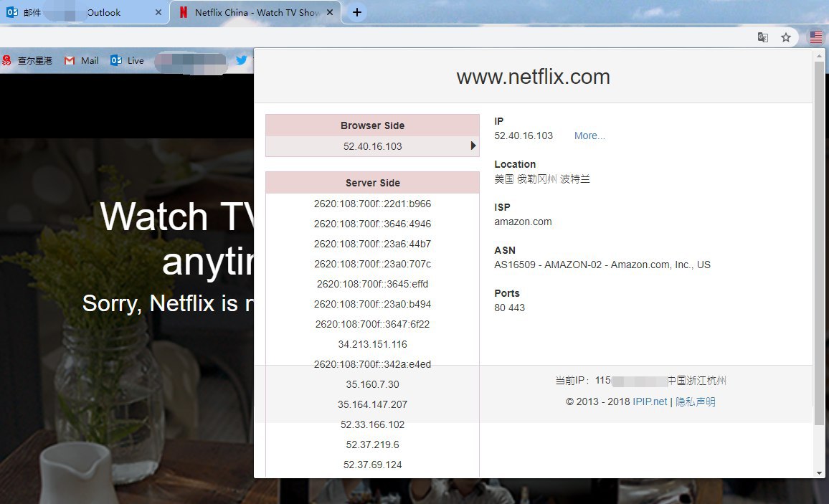
Task: Expand Browser Side IP 52.40.16.103 arrow
Action: [x=473, y=146]
